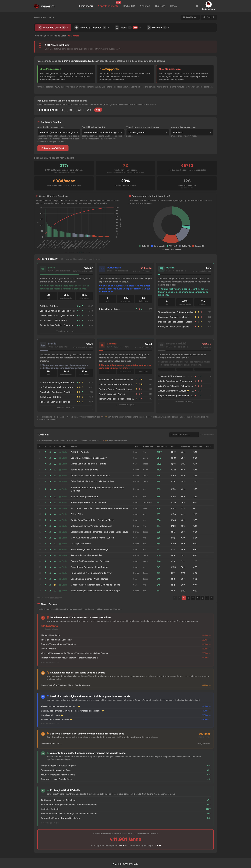Click the winerim logo icon
The height and width of the screenshot is (868, 251).
pyautogui.click(x=36, y=6)
